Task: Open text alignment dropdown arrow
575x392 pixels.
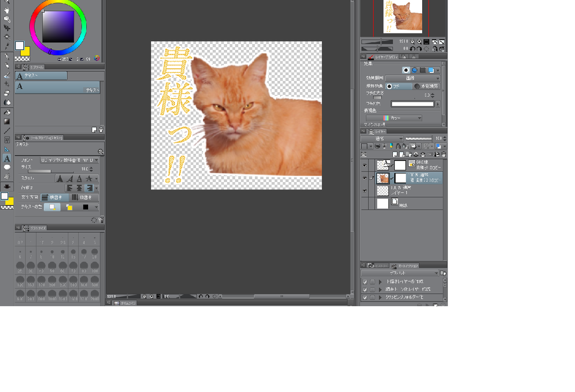Action: [97, 188]
